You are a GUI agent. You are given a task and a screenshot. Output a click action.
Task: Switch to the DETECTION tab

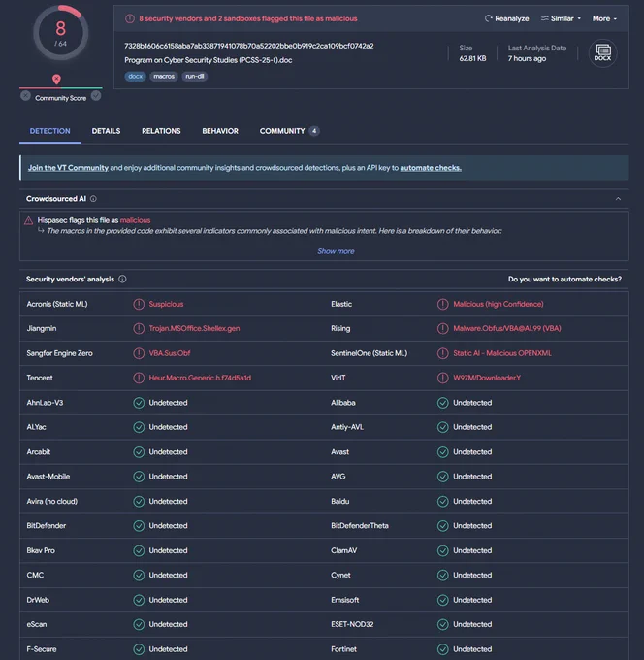(x=50, y=131)
